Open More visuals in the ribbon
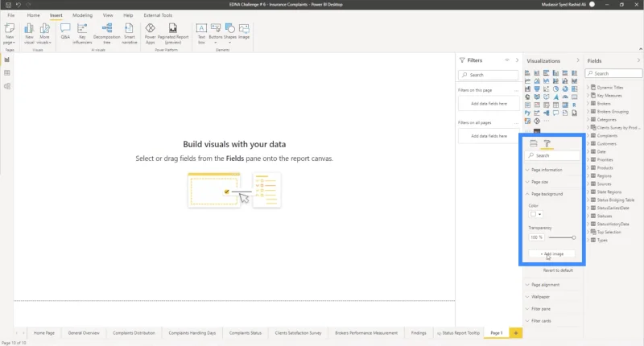 (x=44, y=34)
